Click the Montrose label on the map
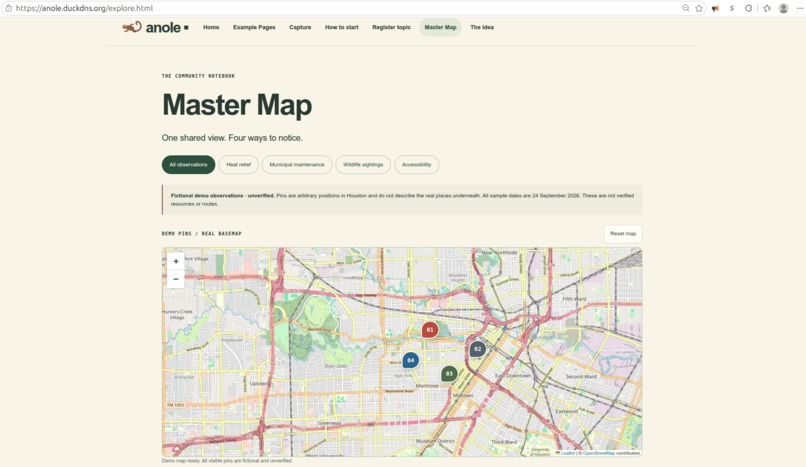This screenshot has width=806, height=467. pyautogui.click(x=427, y=385)
